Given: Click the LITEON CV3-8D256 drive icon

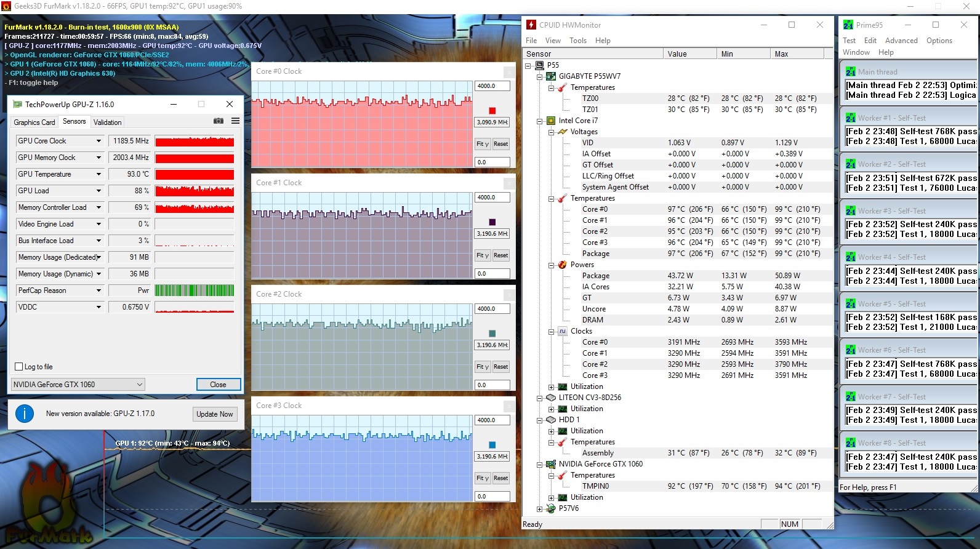Looking at the screenshot, I should (x=551, y=398).
